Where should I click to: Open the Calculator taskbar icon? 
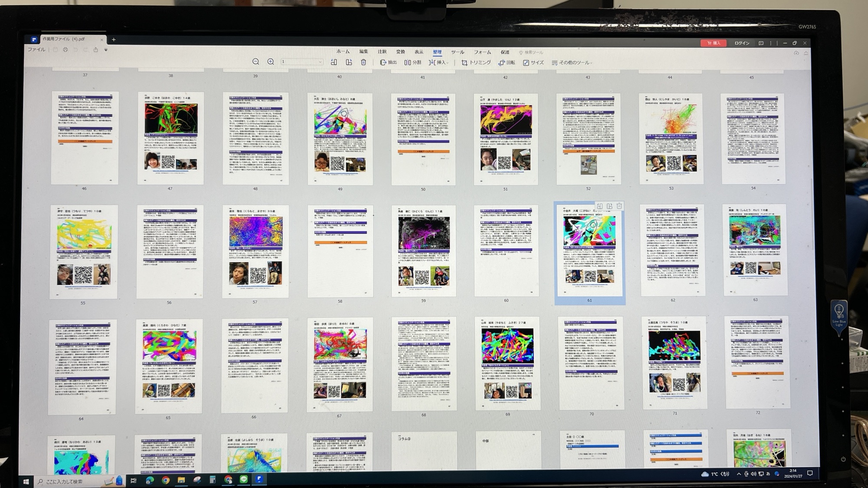click(x=213, y=480)
